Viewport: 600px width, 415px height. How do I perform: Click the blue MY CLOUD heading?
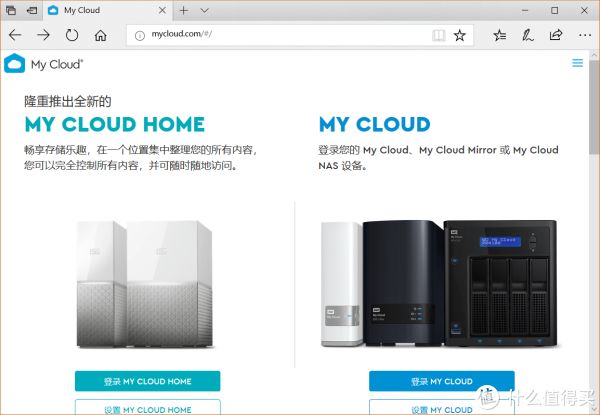[x=375, y=124]
